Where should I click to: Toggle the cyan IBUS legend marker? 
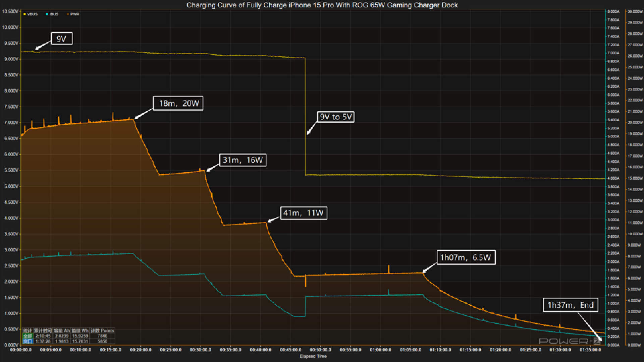[47, 14]
